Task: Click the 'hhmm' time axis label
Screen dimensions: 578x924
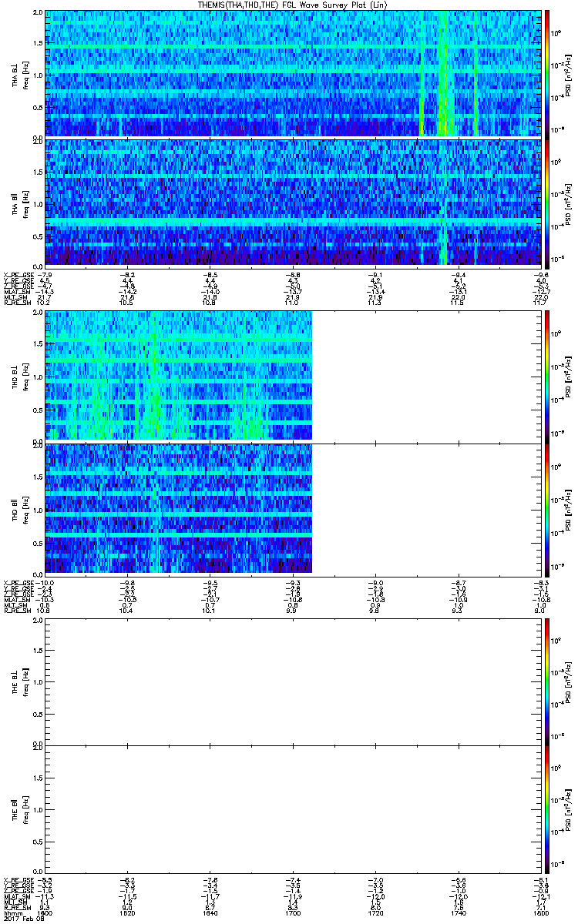Action: [x=12, y=914]
